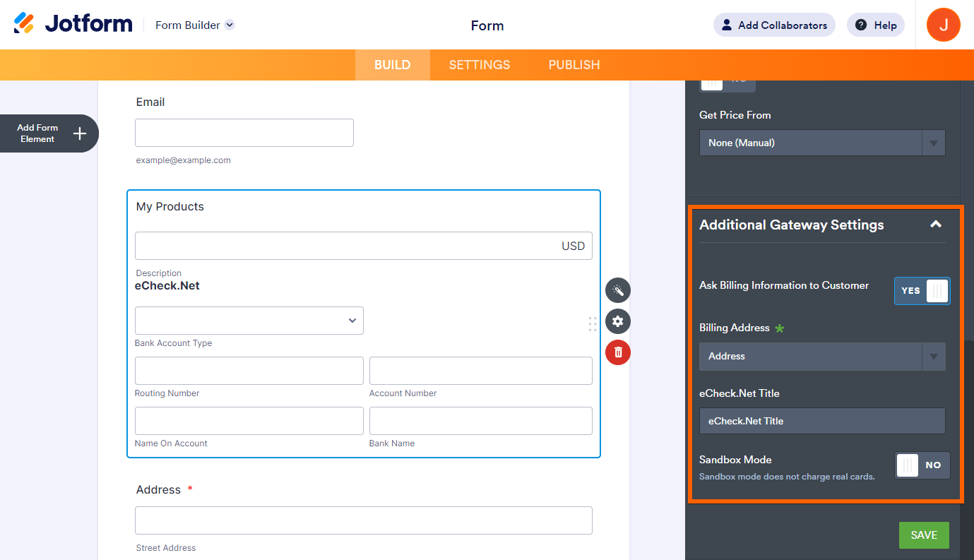Click the Form title text
Screen dimensions: 974x560
[x=487, y=25]
